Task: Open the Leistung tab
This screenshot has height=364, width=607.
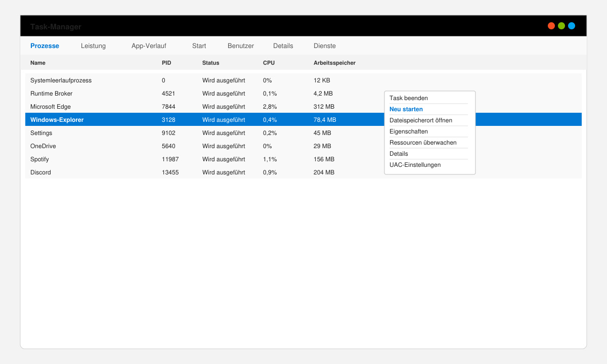Action: point(93,45)
